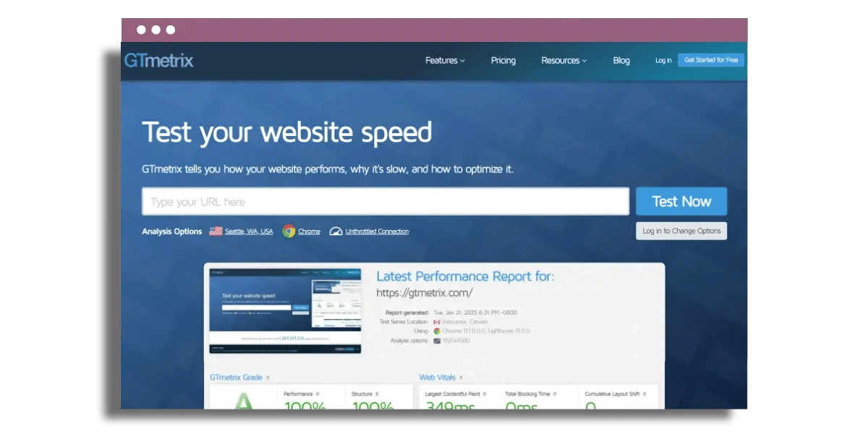868x434 pixels.
Task: Expand the Resources dropdown
Action: pos(563,61)
